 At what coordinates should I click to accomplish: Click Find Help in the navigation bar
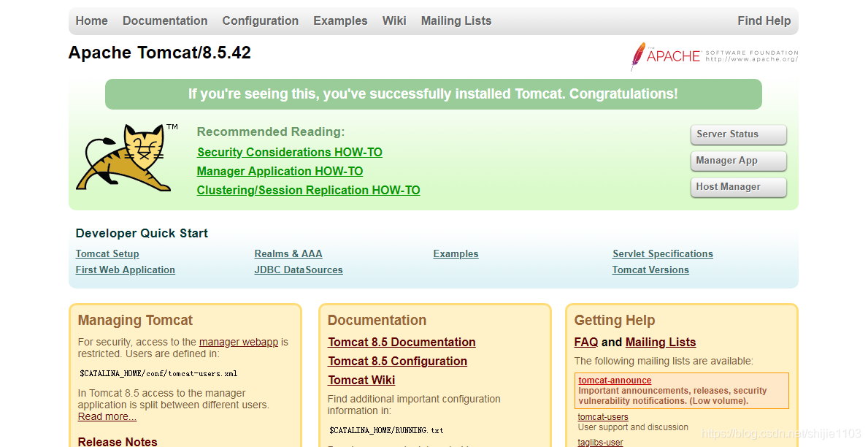764,21
